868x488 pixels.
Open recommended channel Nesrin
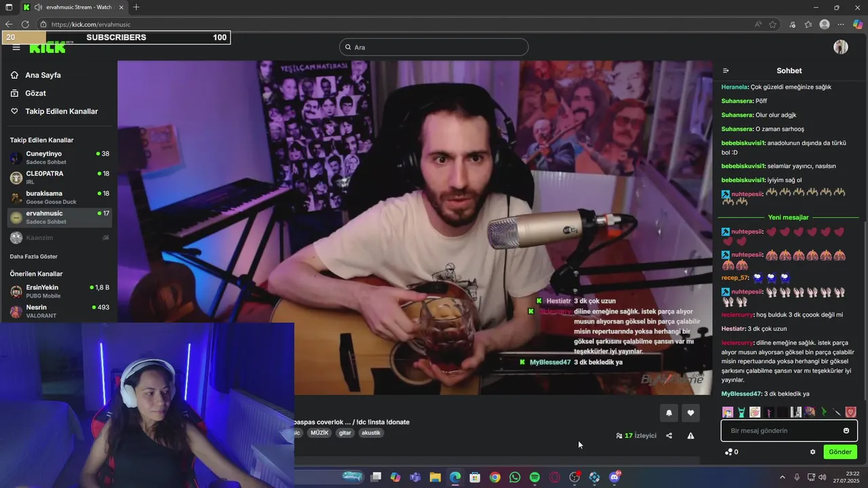coord(60,311)
